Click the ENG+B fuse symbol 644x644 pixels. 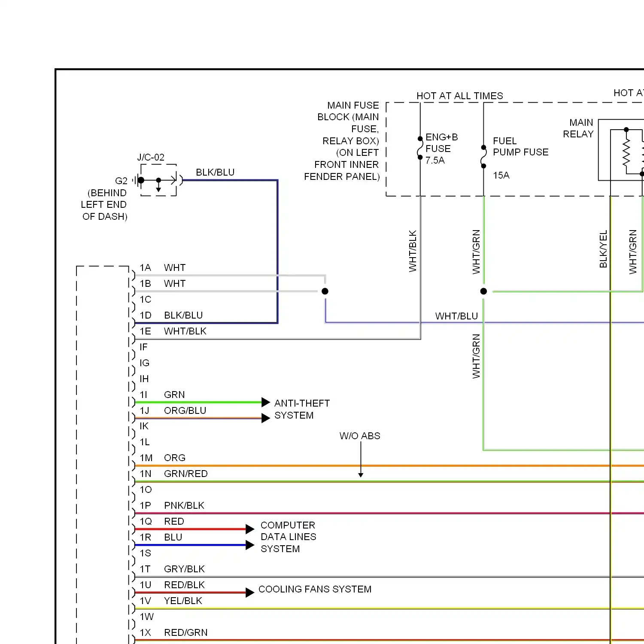pyautogui.click(x=419, y=148)
